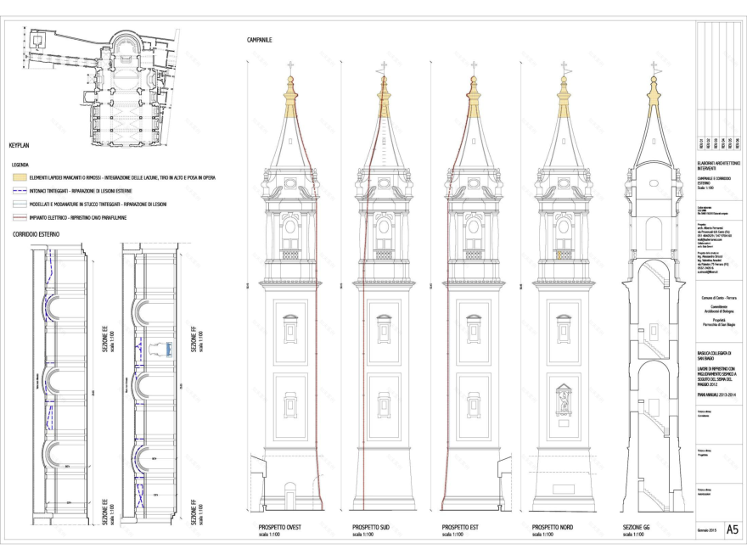Click the CORRIDOIO ESTERNO heading
The image size is (747, 560).
[37, 233]
